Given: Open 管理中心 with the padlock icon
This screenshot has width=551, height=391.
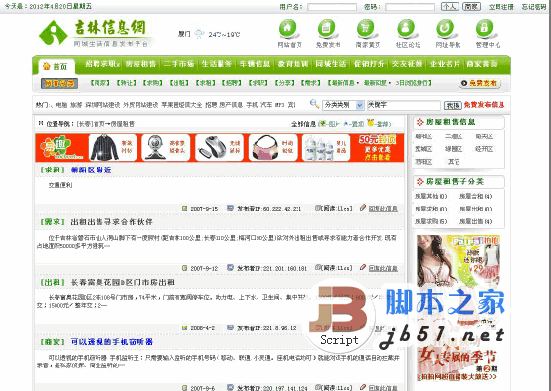Looking at the screenshot, I should [x=485, y=29].
